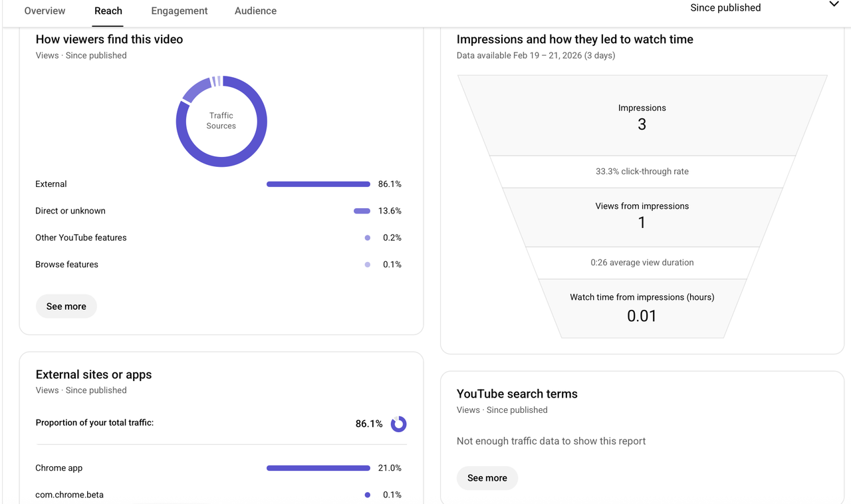This screenshot has height=504, width=851.
Task: Click the Watch time from impressions section
Action: point(642,307)
